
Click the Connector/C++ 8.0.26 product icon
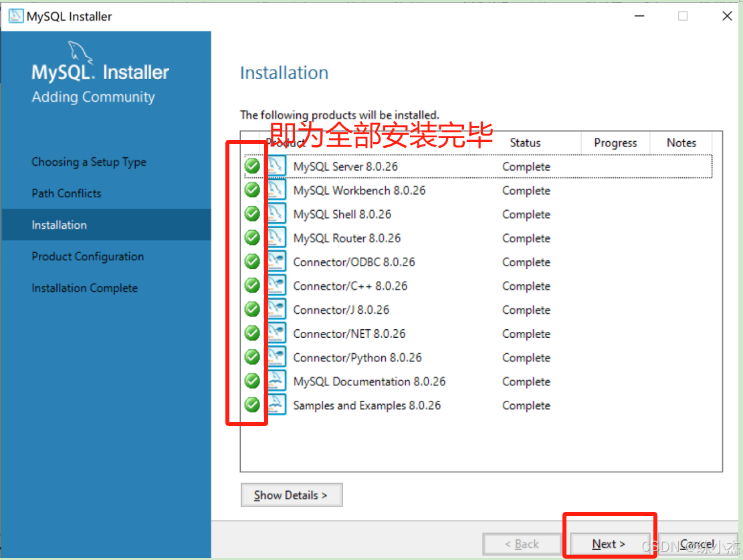pyautogui.click(x=277, y=286)
